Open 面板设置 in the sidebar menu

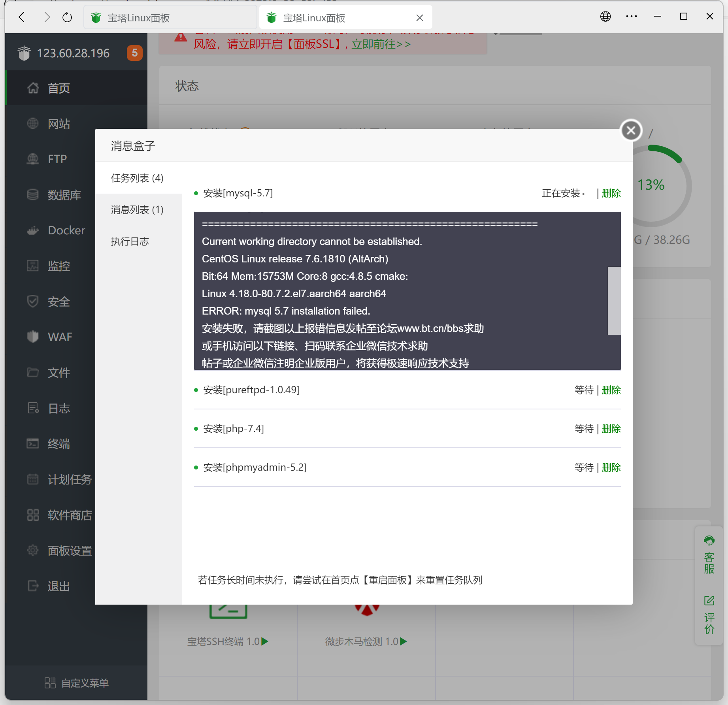70,550
